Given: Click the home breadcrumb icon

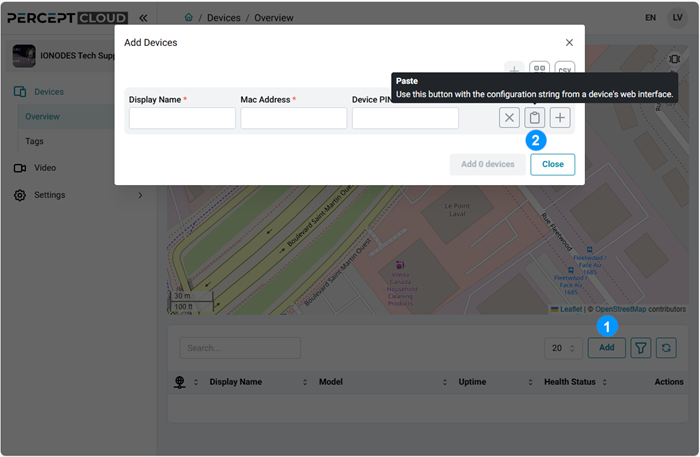Looking at the screenshot, I should click(189, 18).
